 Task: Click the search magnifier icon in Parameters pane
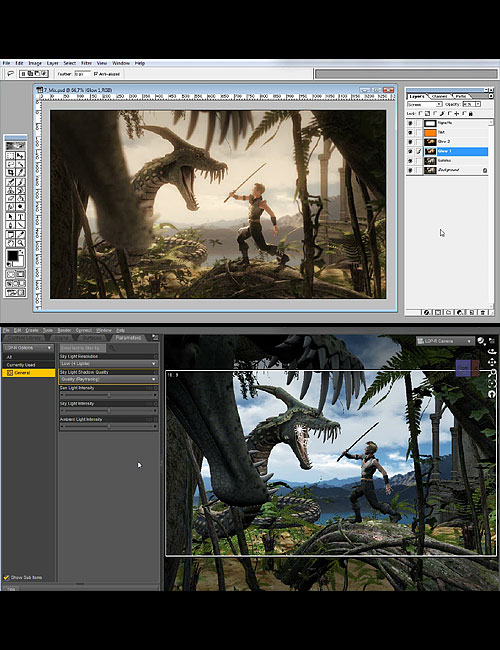click(x=112, y=348)
